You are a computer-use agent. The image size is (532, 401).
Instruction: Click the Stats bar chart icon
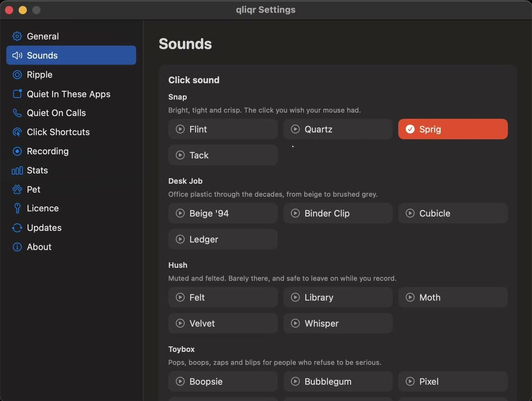click(x=17, y=171)
